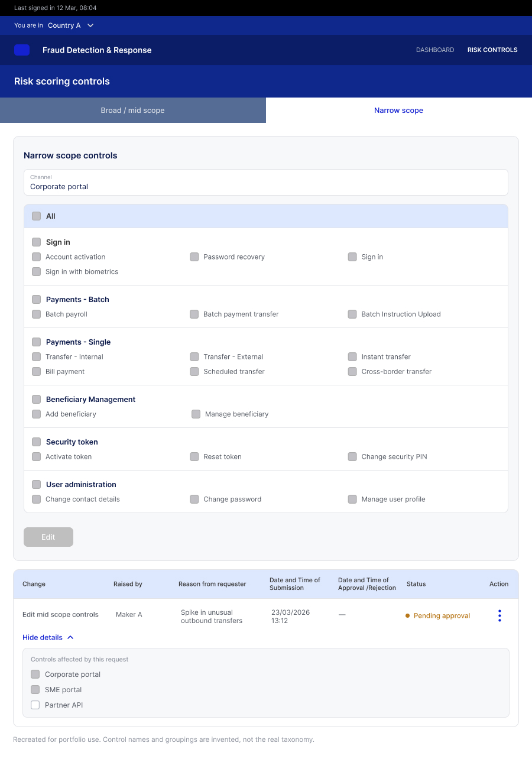Click Edit mid scope controls change entry
The height and width of the screenshot is (759, 532).
coord(60,615)
